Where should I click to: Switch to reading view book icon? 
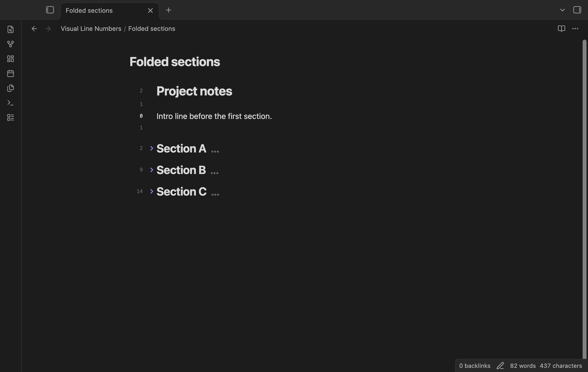point(562,28)
